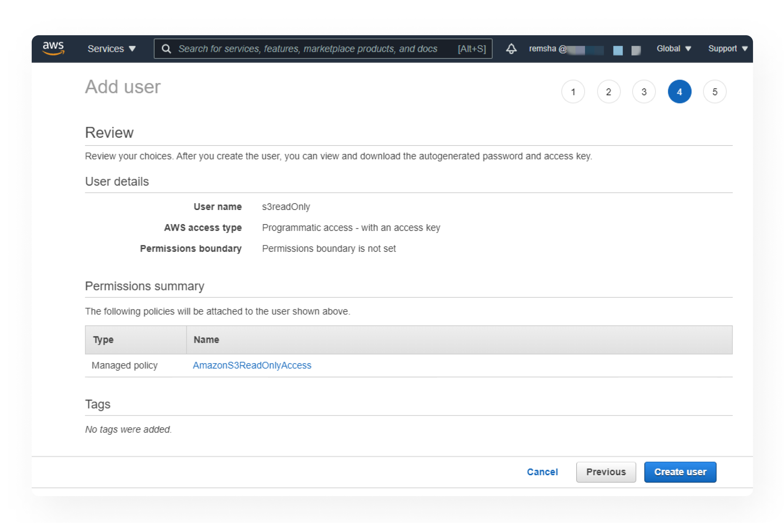
Task: Expand the Support dropdown menu
Action: pos(728,49)
